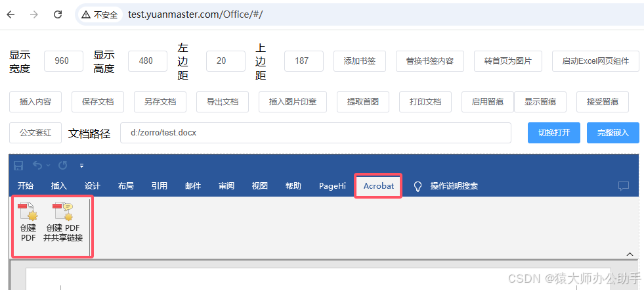The width and height of the screenshot is (644, 290).
Task: Click the browser forward arrow
Action: click(x=35, y=15)
